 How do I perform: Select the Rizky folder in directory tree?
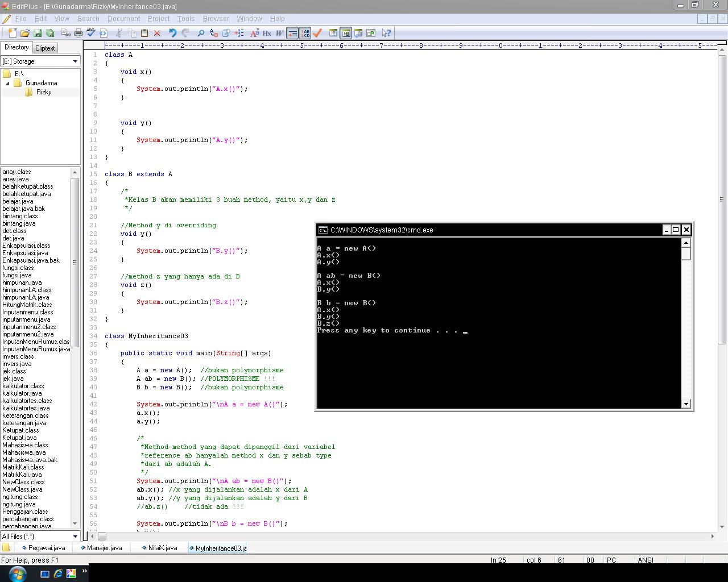44,92
